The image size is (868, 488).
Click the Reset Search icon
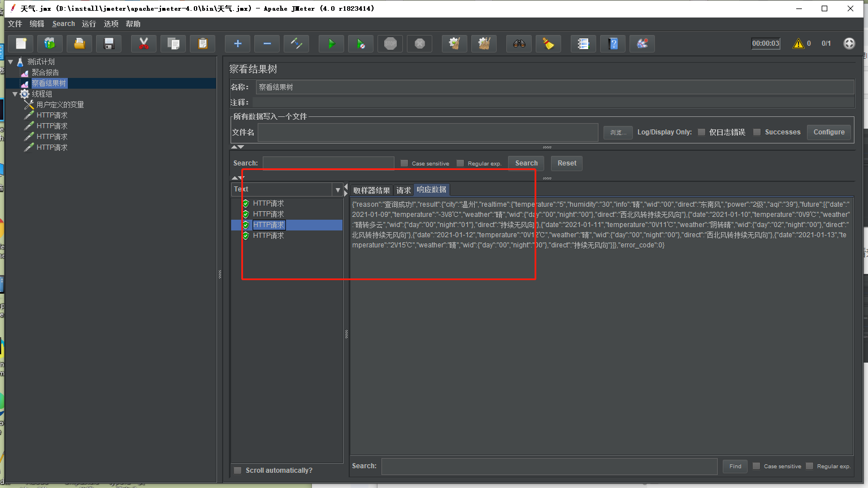pos(549,43)
